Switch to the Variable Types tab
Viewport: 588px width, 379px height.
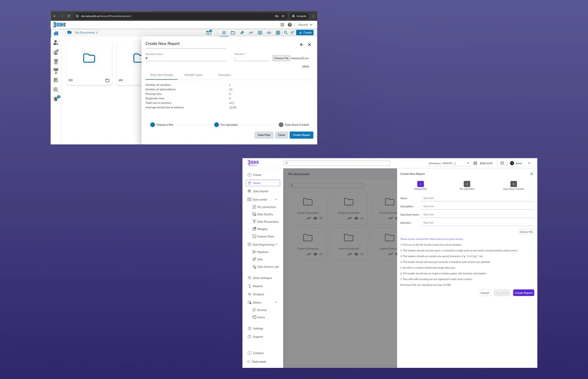pyautogui.click(x=193, y=75)
